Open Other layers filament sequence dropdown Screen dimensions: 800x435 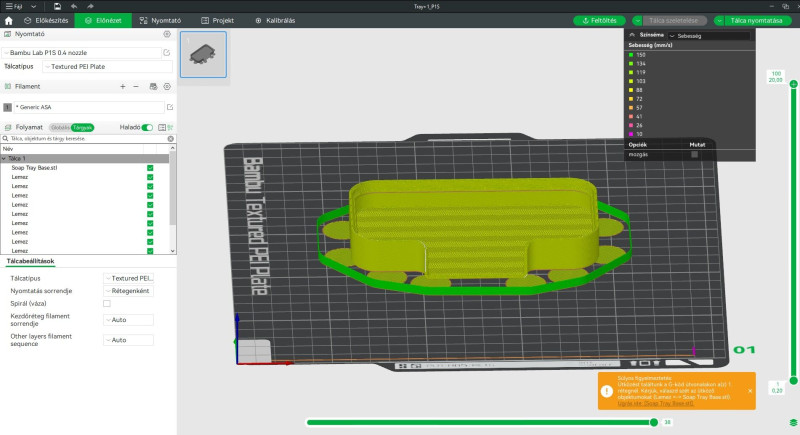(x=129, y=340)
